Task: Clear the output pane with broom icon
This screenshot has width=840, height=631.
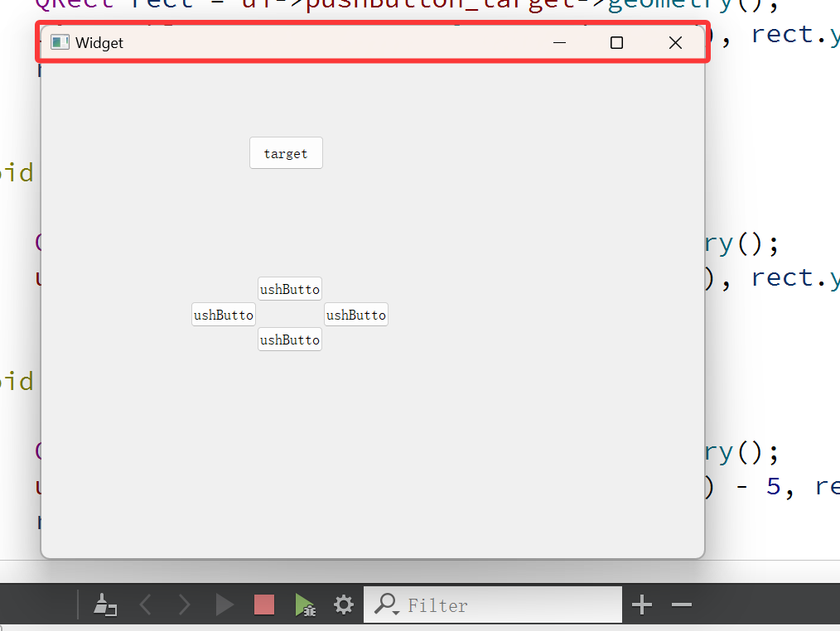Action: [x=105, y=605]
